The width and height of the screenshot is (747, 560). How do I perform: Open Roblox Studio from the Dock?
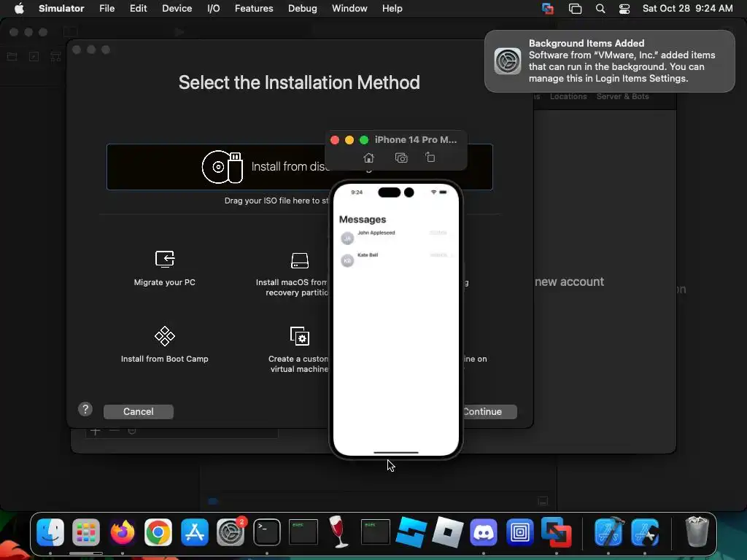411,532
